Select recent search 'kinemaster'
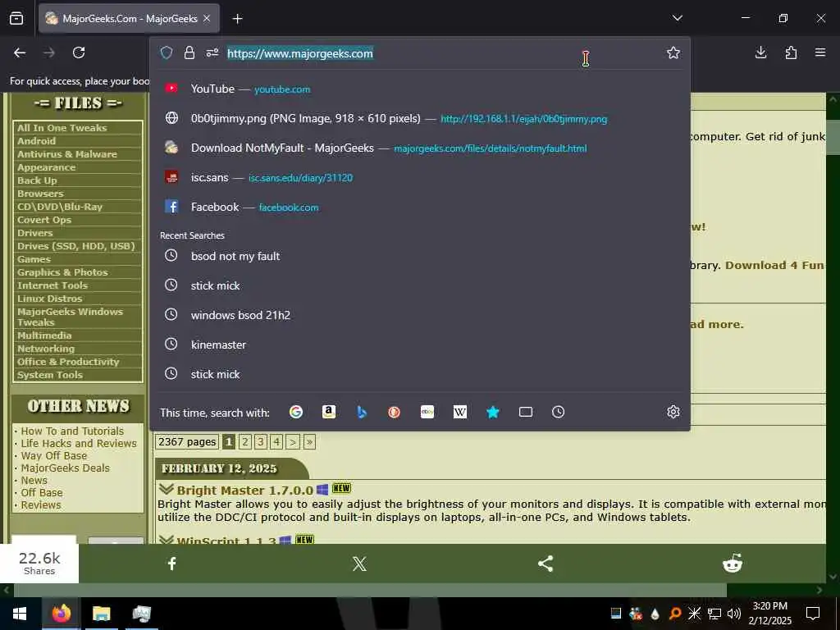 pos(419,345)
